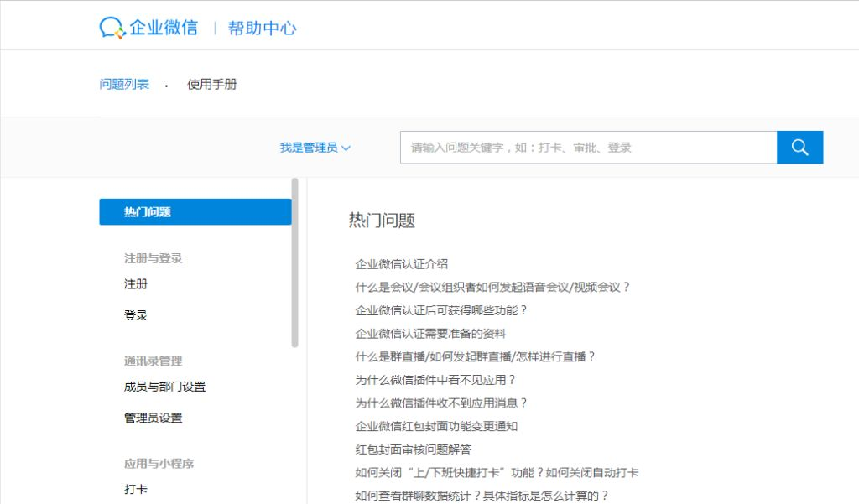The image size is (859, 504).
Task: Select 成员与部门设置 under 通讯录管理
Action: pyautogui.click(x=165, y=386)
